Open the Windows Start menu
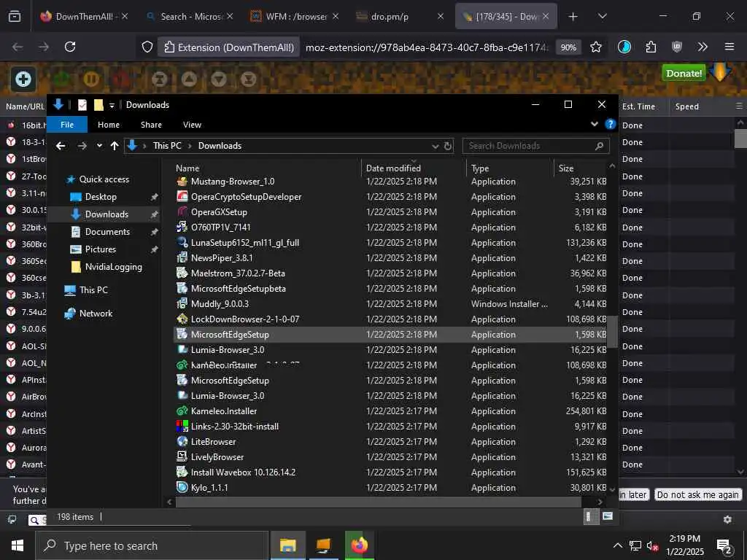The height and width of the screenshot is (560, 747). click(x=18, y=545)
